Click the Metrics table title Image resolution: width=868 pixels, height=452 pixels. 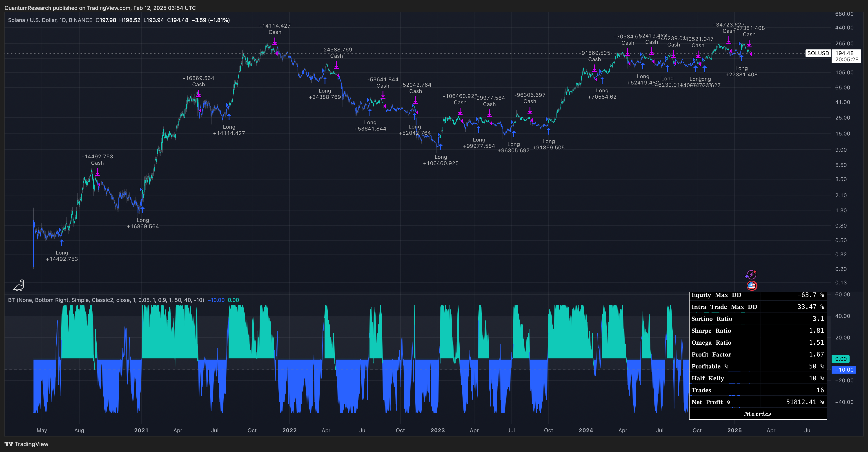(x=758, y=414)
